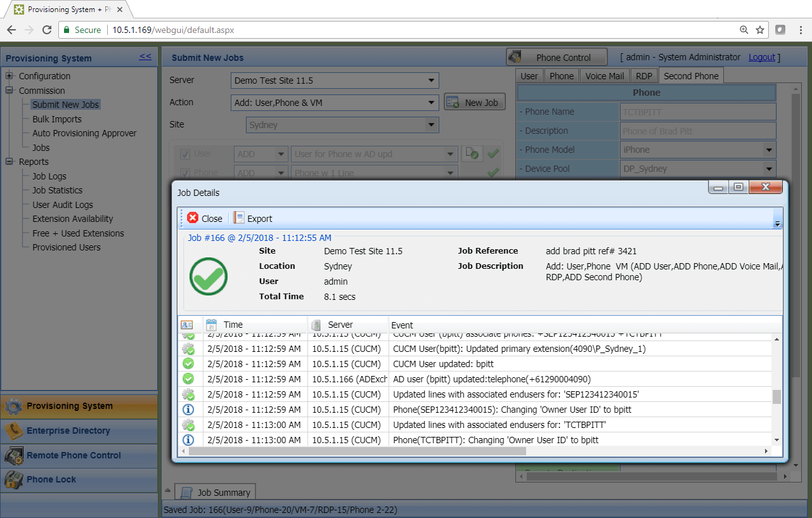
Task: Open Job Statistics report
Action: [x=58, y=190]
